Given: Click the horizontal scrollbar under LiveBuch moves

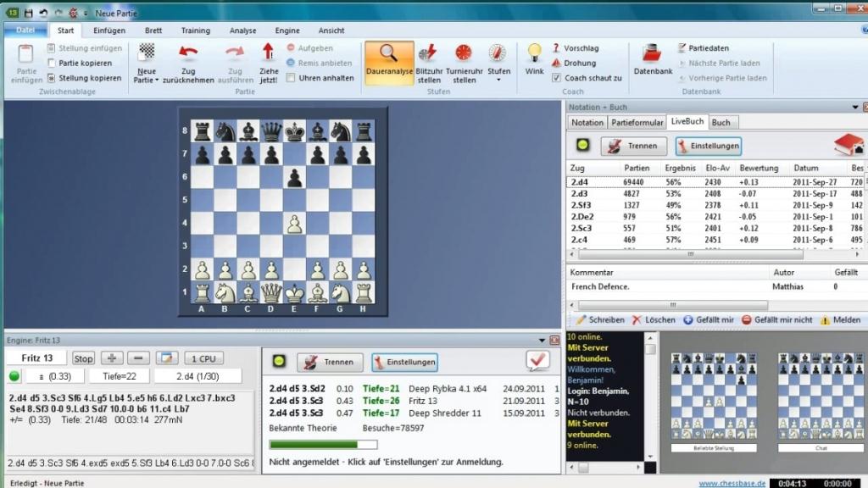Looking at the screenshot, I should (687, 253).
